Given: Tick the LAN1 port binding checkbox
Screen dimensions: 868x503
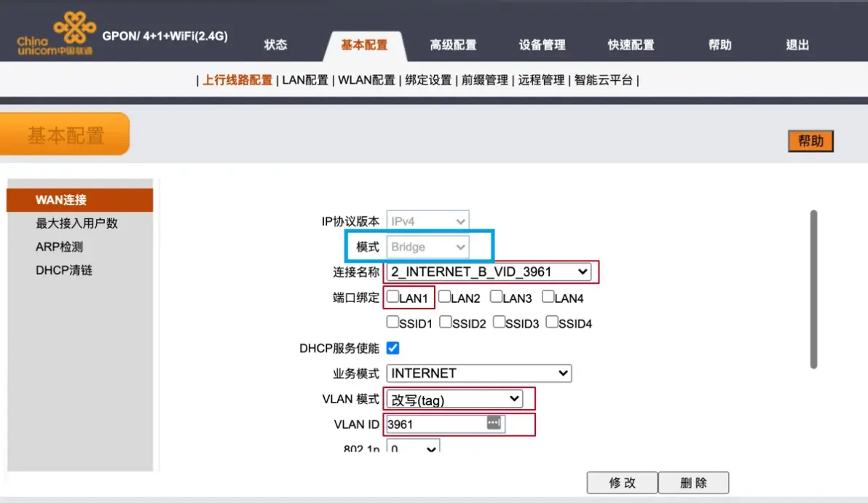Looking at the screenshot, I should [x=393, y=297].
